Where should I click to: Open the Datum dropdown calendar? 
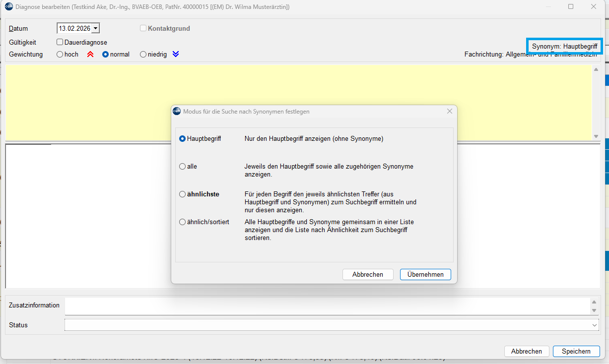click(95, 29)
